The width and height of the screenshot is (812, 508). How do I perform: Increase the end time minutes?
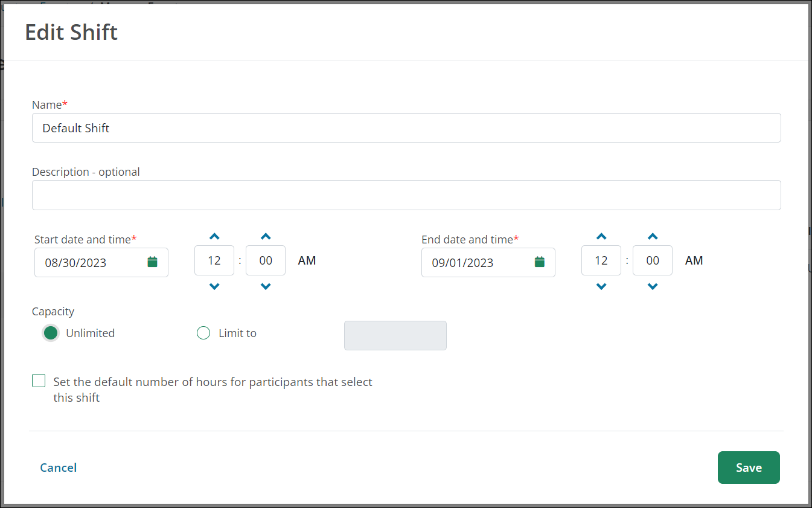[653, 236]
